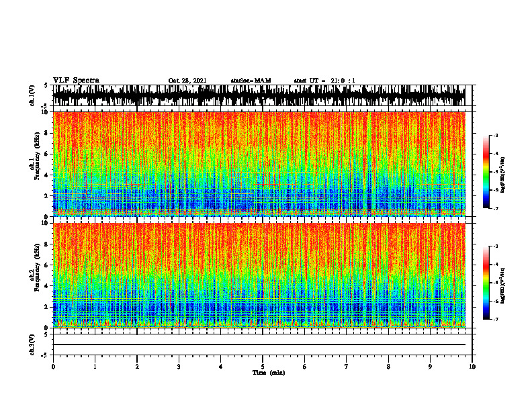Click the ch.1 PSD color scale bar
The image size is (532, 411).
click(x=486, y=172)
